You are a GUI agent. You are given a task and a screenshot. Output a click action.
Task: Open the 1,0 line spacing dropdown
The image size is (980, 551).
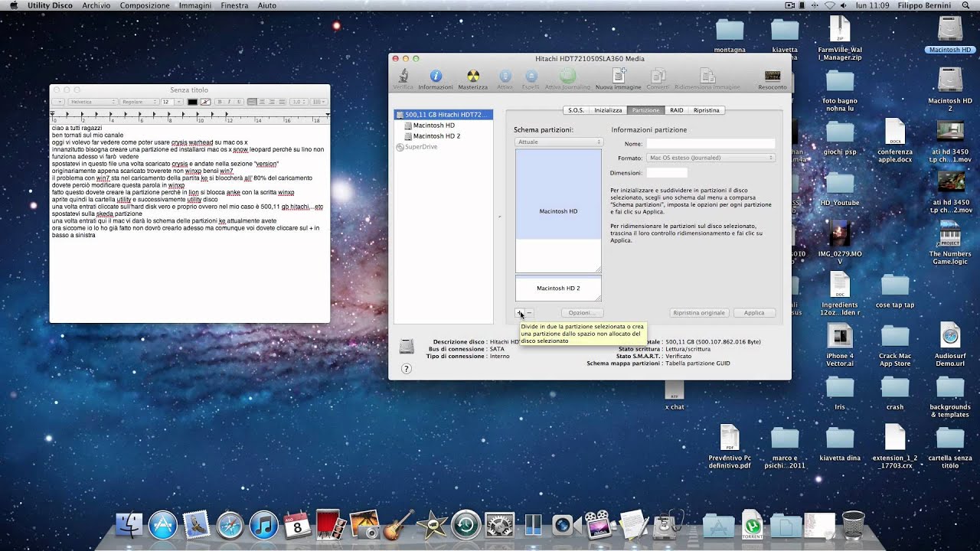coord(298,102)
